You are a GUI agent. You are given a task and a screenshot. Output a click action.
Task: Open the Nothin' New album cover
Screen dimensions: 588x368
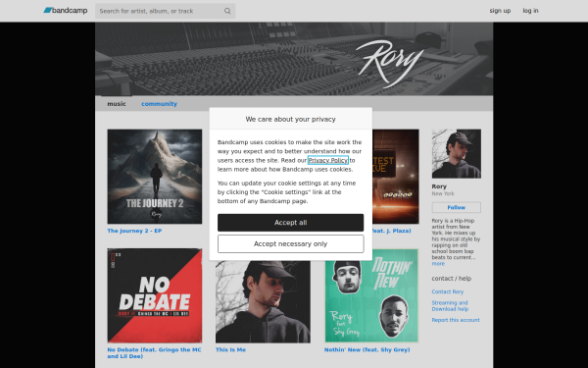tap(371, 295)
